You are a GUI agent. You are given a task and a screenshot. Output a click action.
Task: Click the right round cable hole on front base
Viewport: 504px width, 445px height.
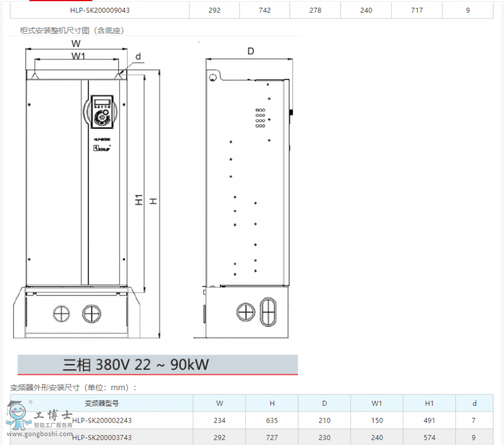point(90,313)
